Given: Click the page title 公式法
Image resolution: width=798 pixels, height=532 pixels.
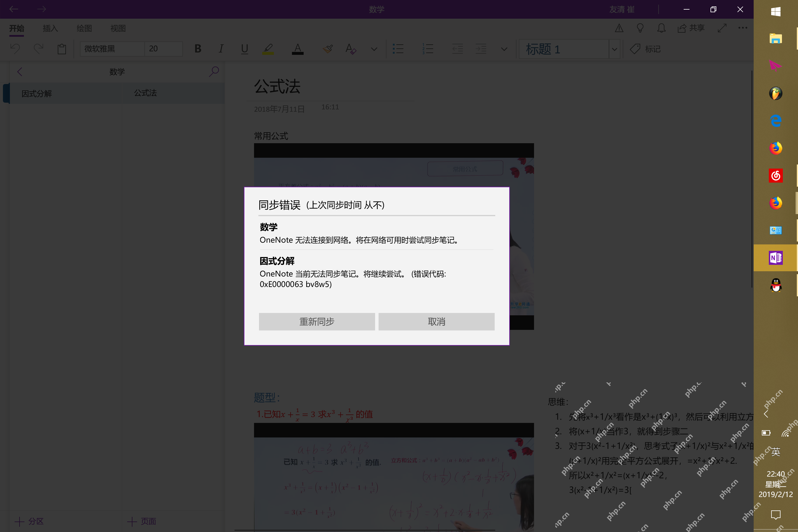Looking at the screenshot, I should (277, 87).
